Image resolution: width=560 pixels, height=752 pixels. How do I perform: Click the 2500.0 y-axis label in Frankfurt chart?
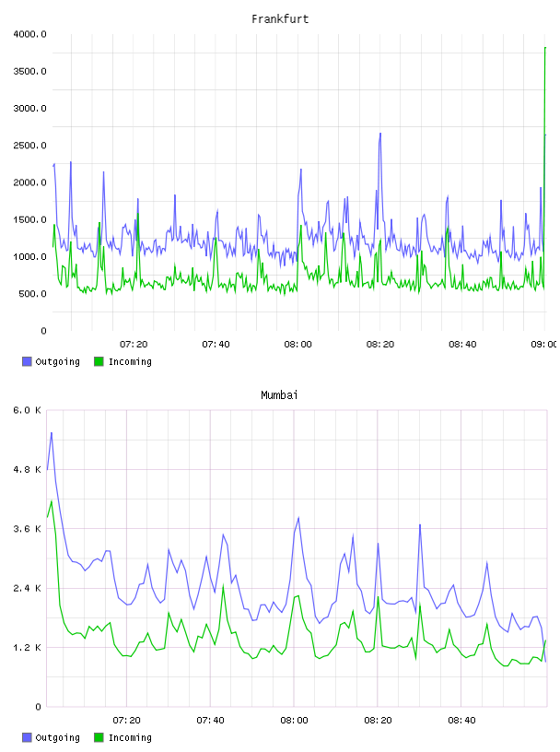tap(30, 146)
